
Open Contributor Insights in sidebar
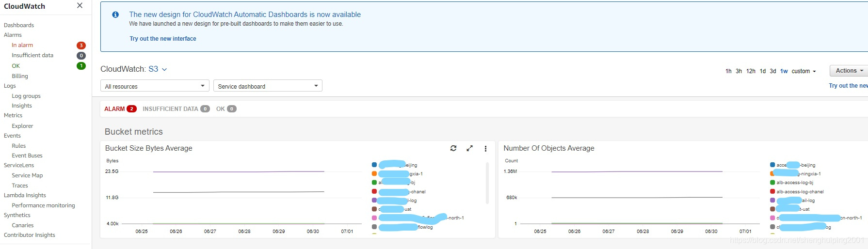(30, 235)
